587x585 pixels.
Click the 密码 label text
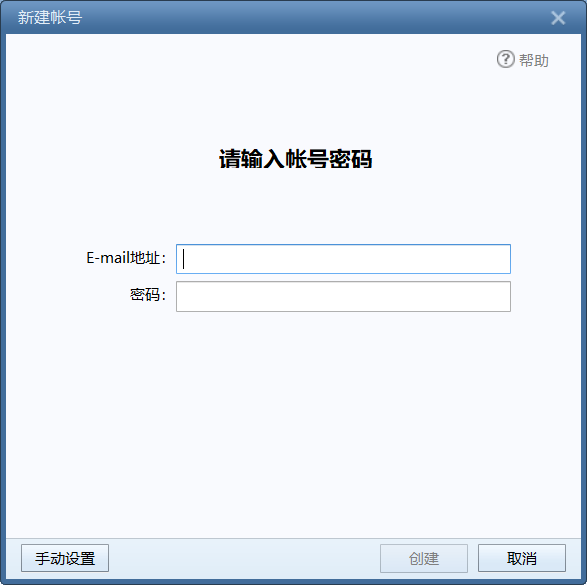pyautogui.click(x=147, y=295)
